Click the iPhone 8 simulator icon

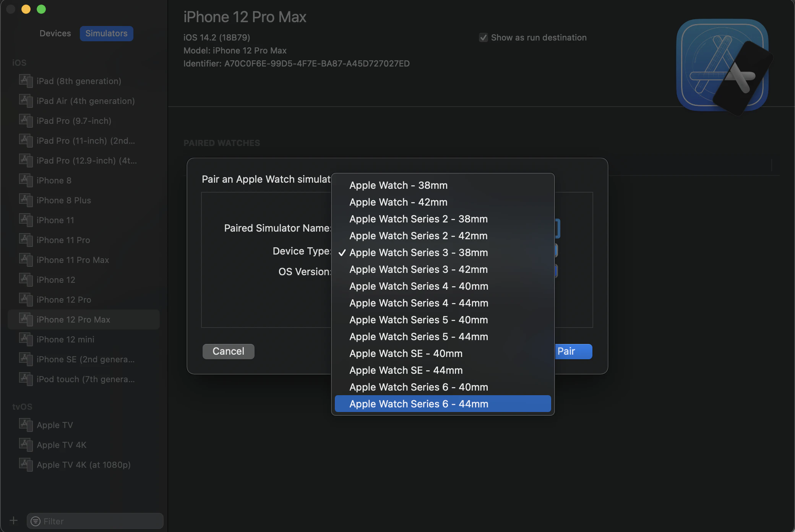(x=26, y=180)
